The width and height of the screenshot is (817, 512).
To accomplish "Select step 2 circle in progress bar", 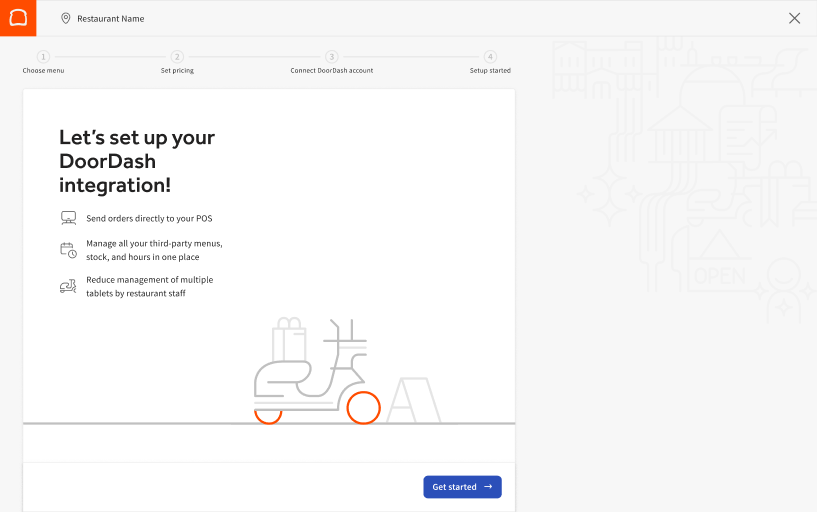I will pyautogui.click(x=177, y=57).
